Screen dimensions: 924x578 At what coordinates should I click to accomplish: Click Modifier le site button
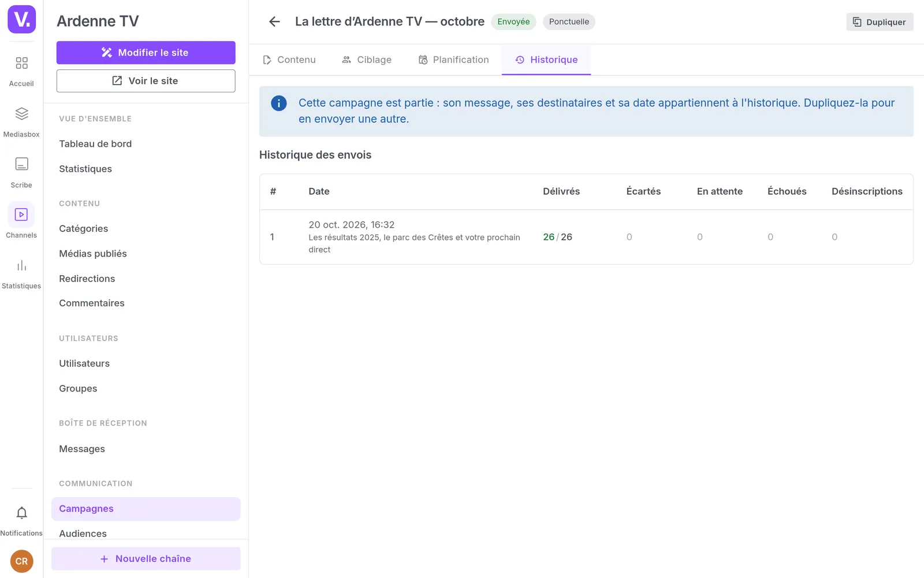tap(146, 53)
